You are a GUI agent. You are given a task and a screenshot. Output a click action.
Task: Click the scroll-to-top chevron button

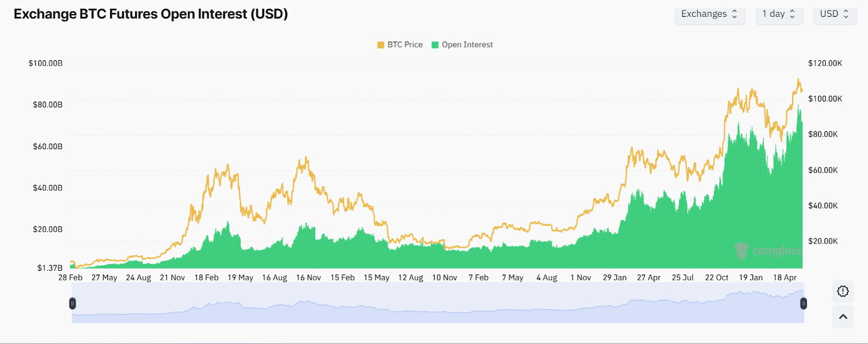pyautogui.click(x=843, y=317)
